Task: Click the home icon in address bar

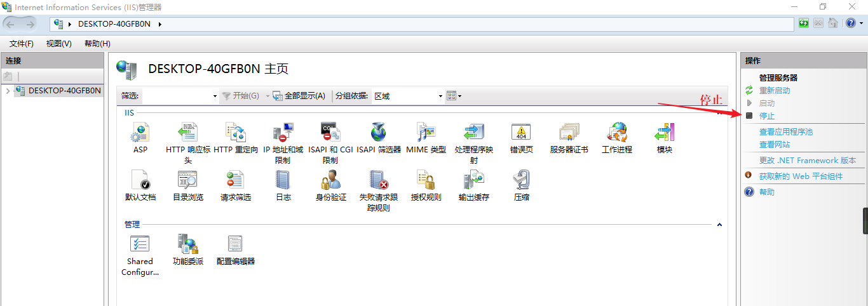Action: 832,23
